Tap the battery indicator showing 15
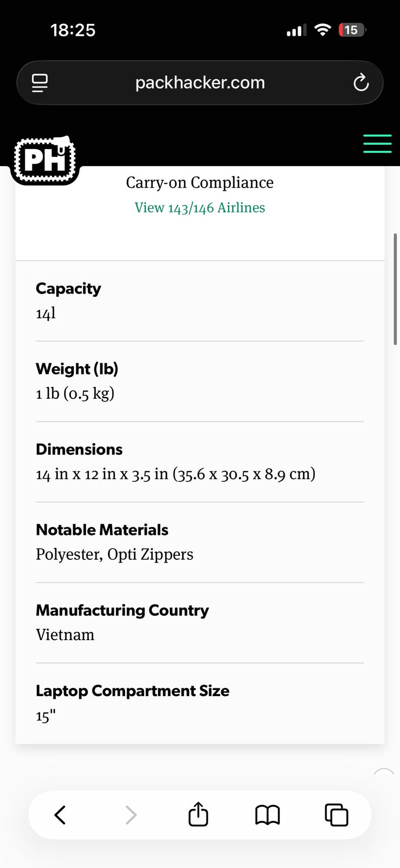The width and height of the screenshot is (400, 868). [x=351, y=30]
